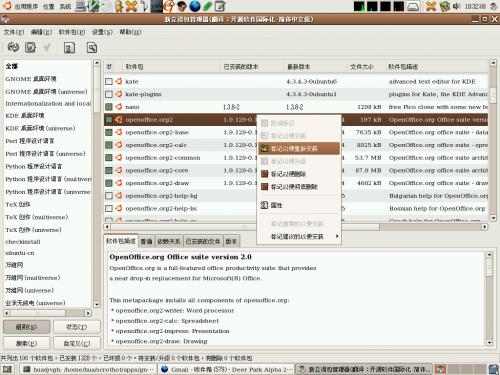Click the Status filter button
Screen dimensions: 500x375
[x=77, y=327]
